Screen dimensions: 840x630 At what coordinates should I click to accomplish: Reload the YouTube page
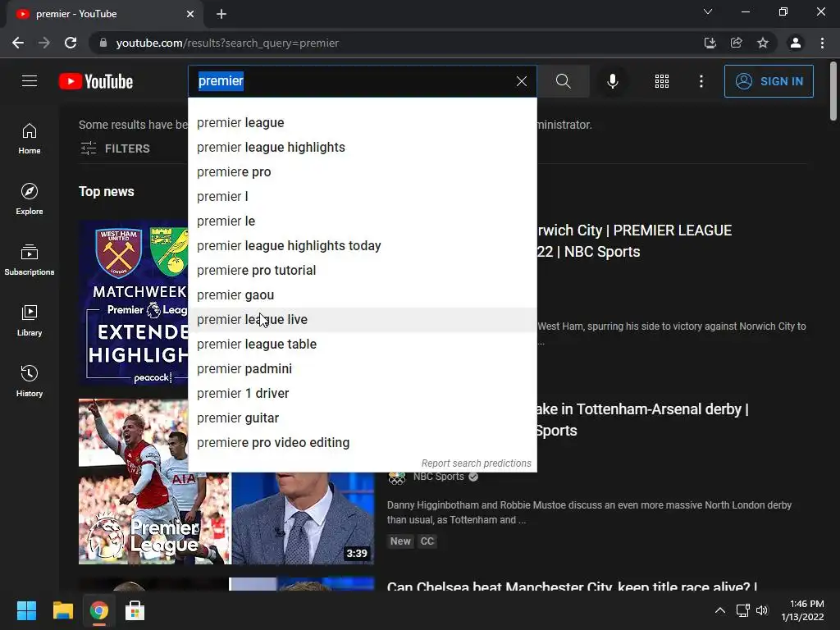point(71,43)
